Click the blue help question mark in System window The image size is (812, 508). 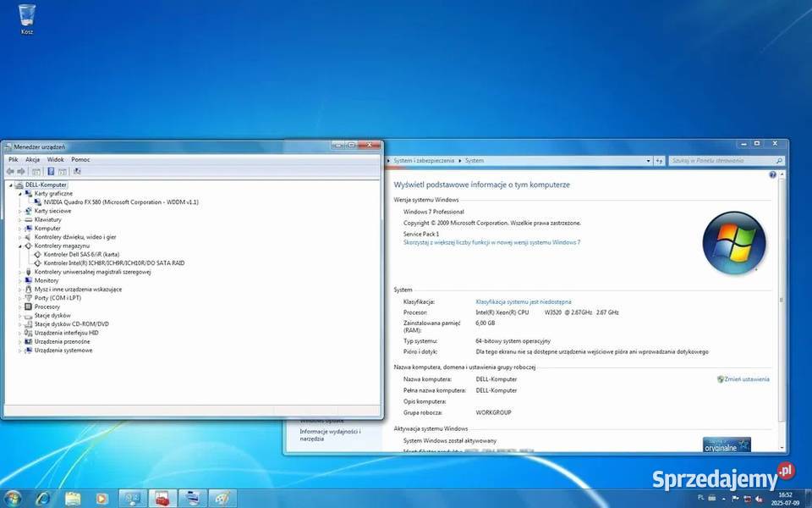[771, 174]
